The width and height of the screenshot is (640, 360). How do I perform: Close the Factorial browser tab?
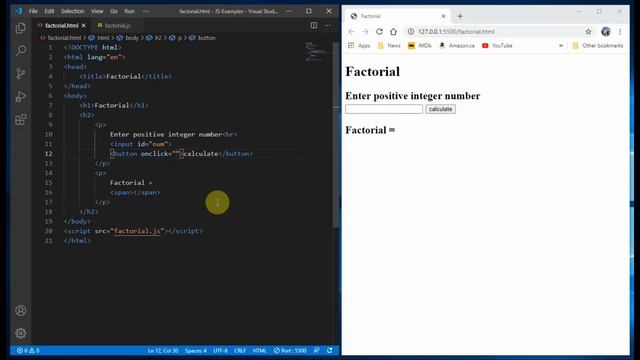point(443,16)
